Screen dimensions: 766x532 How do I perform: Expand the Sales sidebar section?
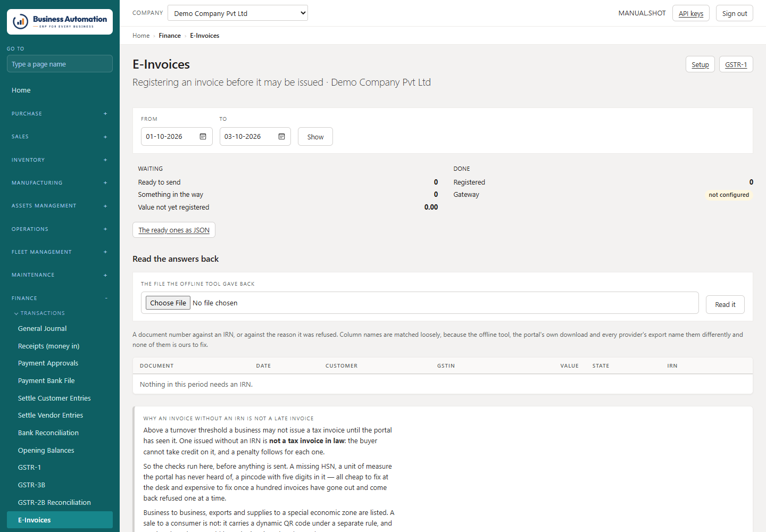(60, 137)
